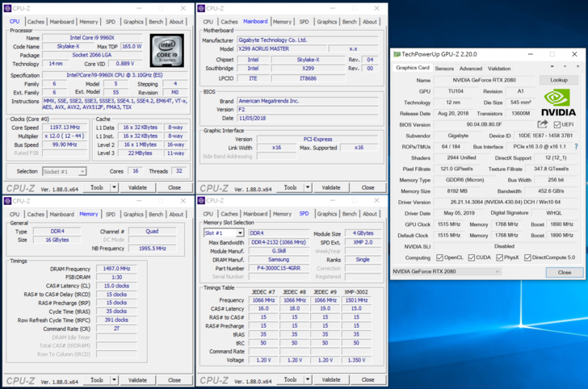Toggle the OpenCL computing checkbox

pos(438,257)
